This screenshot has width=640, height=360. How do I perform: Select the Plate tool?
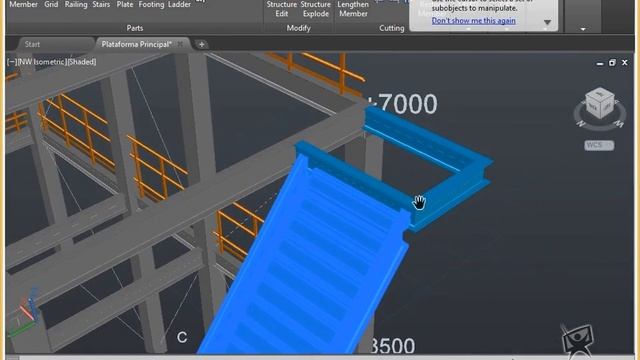click(x=124, y=4)
